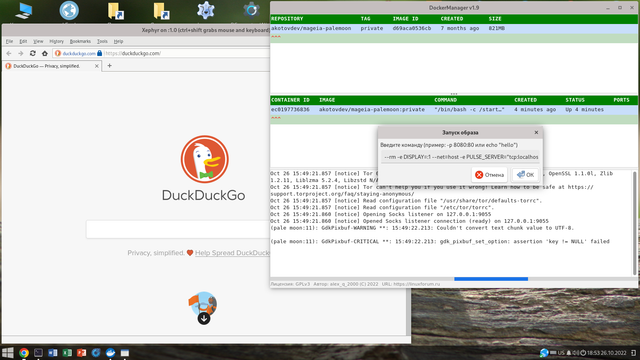Click the COMMAND column header
This screenshot has width=640, height=360.
pyautogui.click(x=445, y=100)
